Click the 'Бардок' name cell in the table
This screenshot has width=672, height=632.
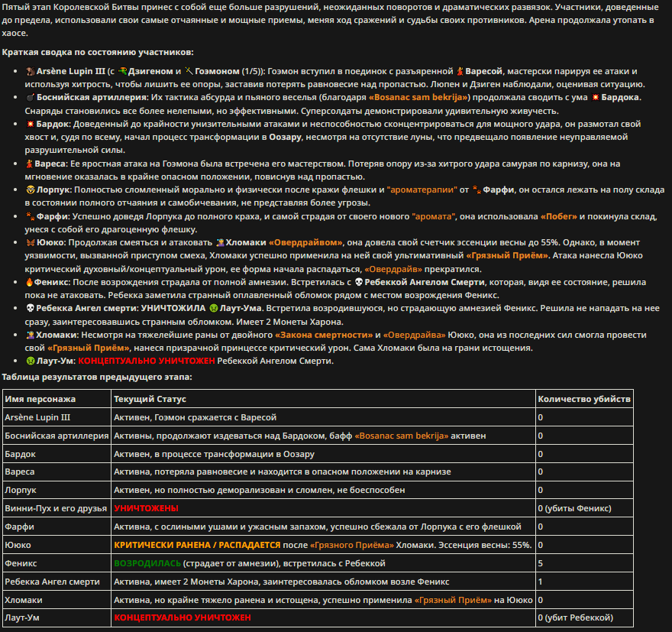coord(57,454)
